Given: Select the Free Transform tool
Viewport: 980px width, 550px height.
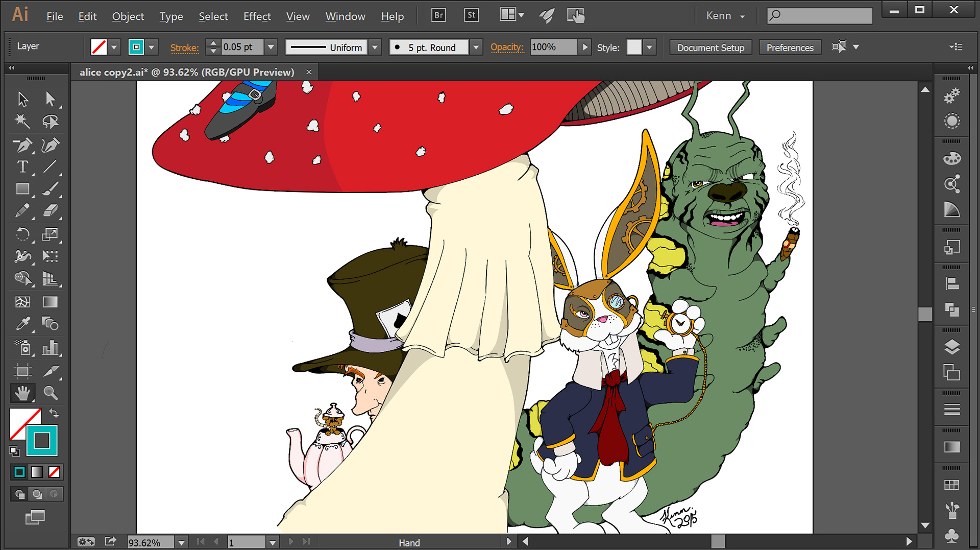Looking at the screenshot, I should (x=50, y=256).
